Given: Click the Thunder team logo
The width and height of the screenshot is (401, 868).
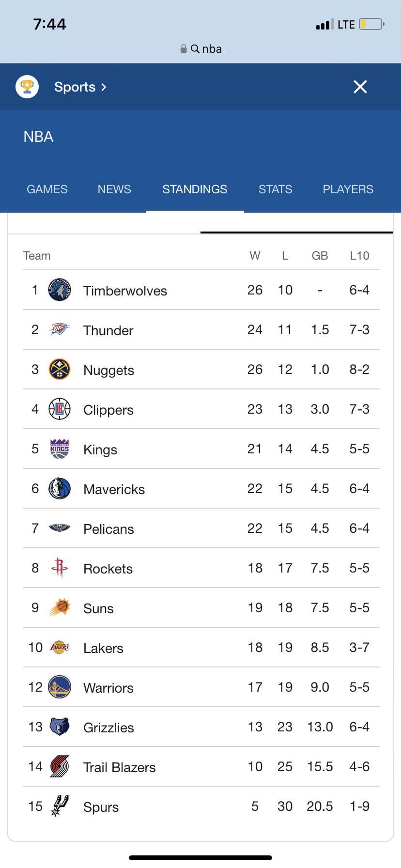Looking at the screenshot, I should [60, 330].
